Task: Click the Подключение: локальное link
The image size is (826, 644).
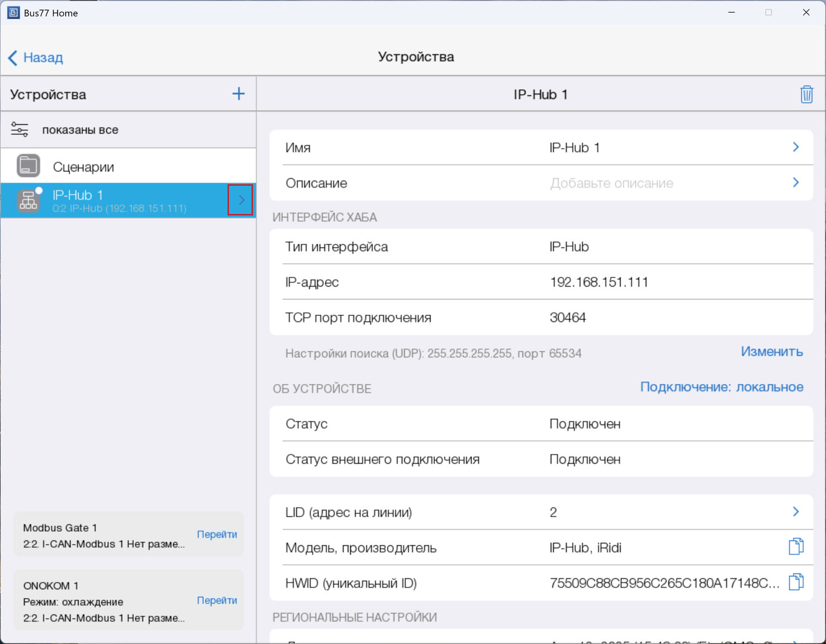Action: pos(721,387)
